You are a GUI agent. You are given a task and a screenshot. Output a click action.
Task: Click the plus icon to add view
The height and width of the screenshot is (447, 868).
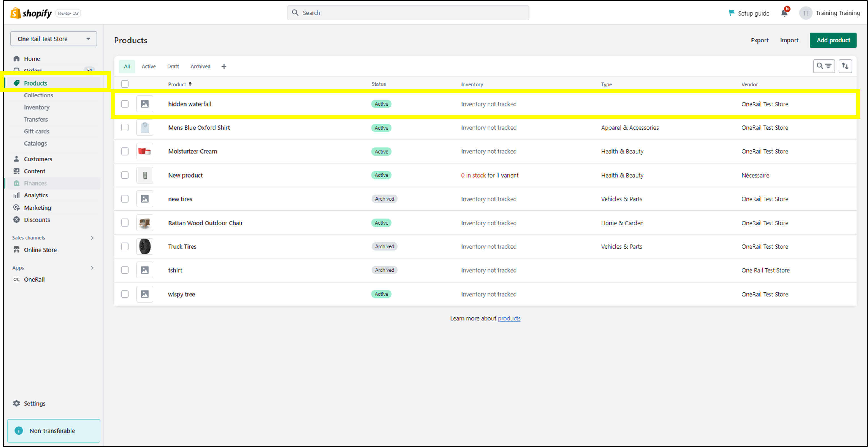tap(224, 66)
